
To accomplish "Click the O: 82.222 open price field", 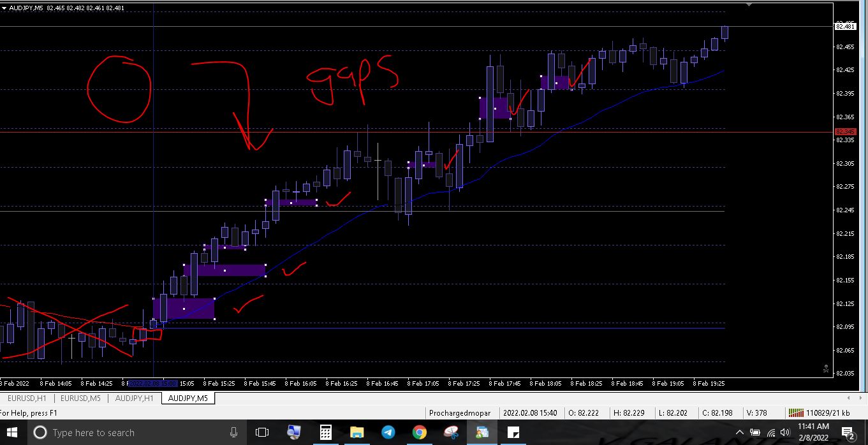I will pyautogui.click(x=584, y=413).
